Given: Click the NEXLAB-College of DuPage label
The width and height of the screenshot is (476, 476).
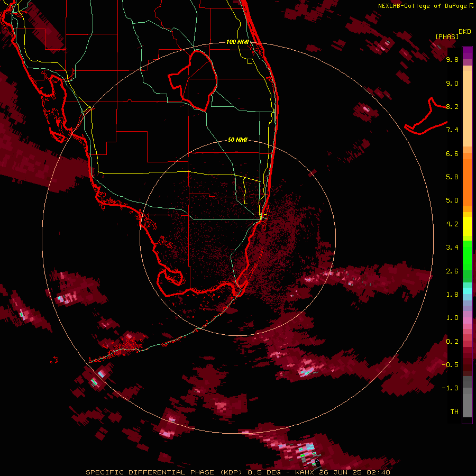Looking at the screenshot, I should pyautogui.click(x=426, y=6).
